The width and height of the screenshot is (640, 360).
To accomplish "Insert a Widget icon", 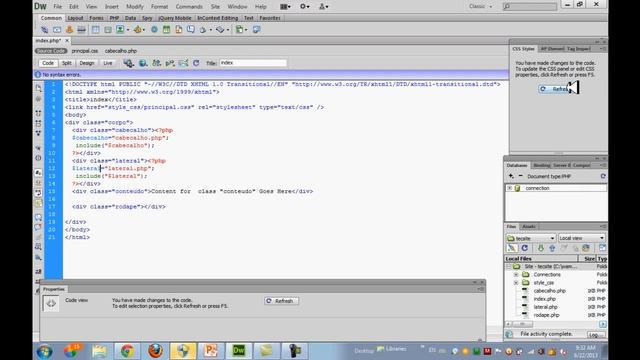I will (154, 30).
